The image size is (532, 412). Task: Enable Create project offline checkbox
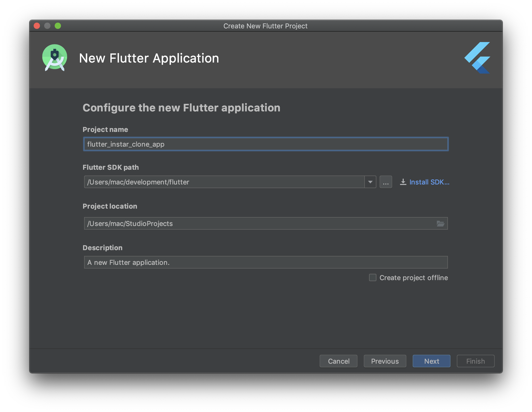pyautogui.click(x=372, y=277)
